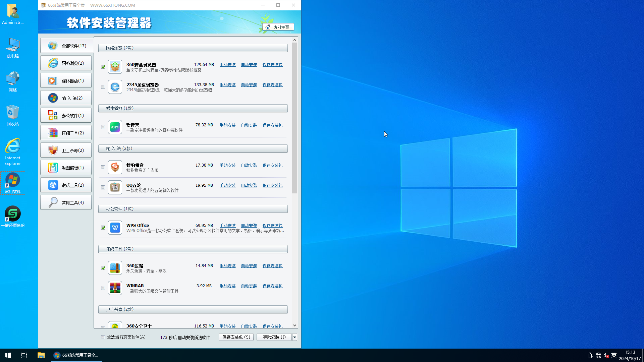Click 保存安装包 link for WINRAR
The image size is (644, 362).
[x=272, y=286]
